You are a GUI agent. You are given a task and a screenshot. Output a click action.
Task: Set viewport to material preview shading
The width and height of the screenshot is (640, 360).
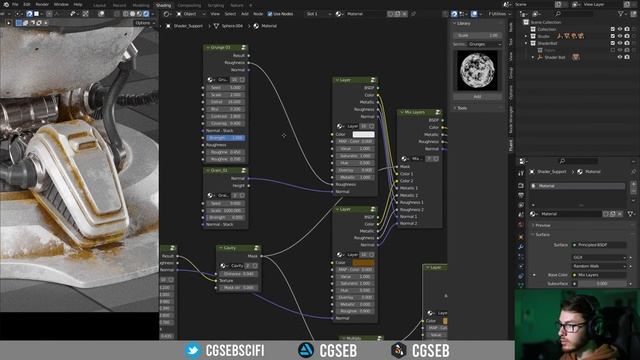point(139,14)
